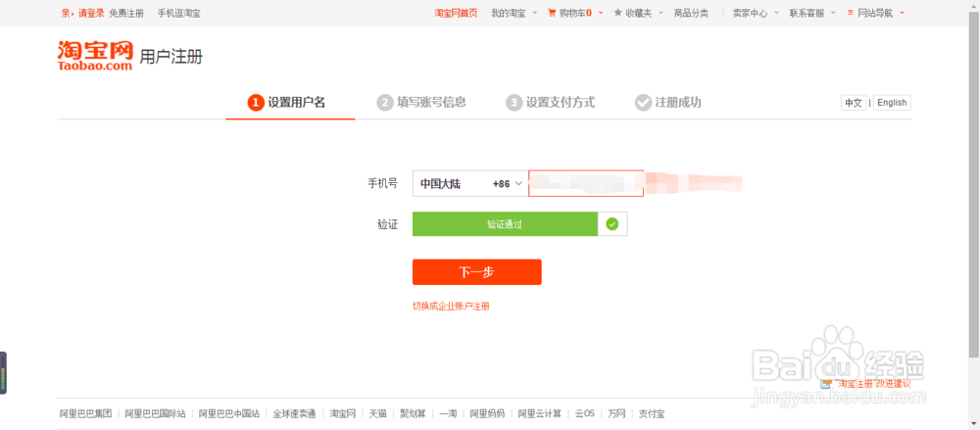Open 阿里云计算 footer link
The image size is (980, 430).
coord(539,413)
